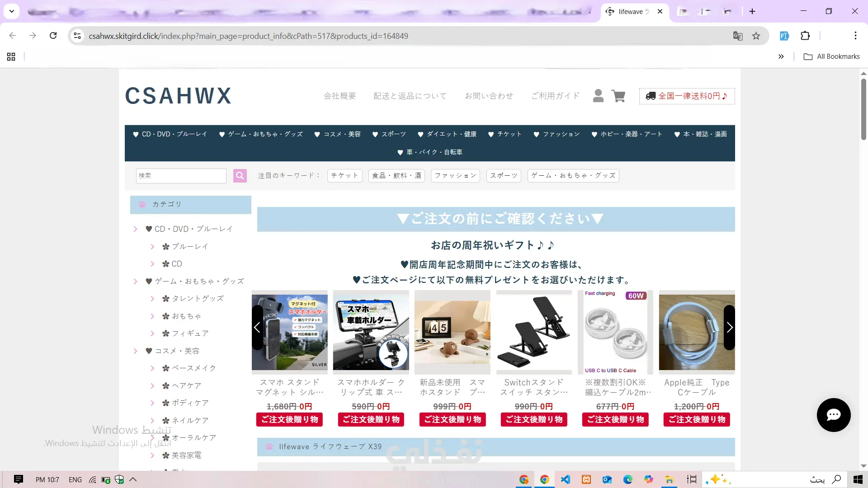Bookmark this page with star icon
Screen dimensions: 868x488
point(756,36)
